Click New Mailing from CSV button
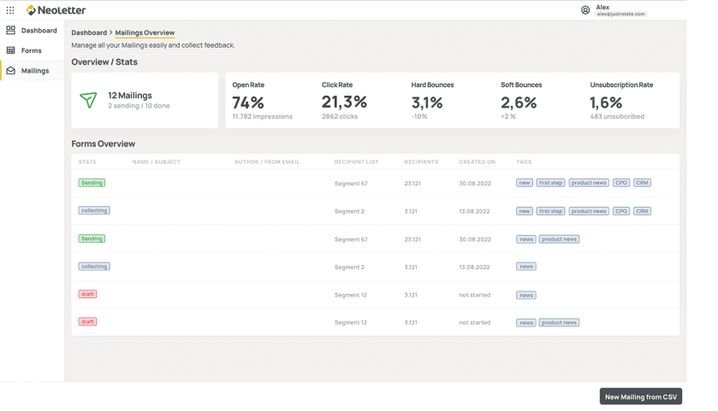The height and width of the screenshot is (411, 718). (x=641, y=397)
